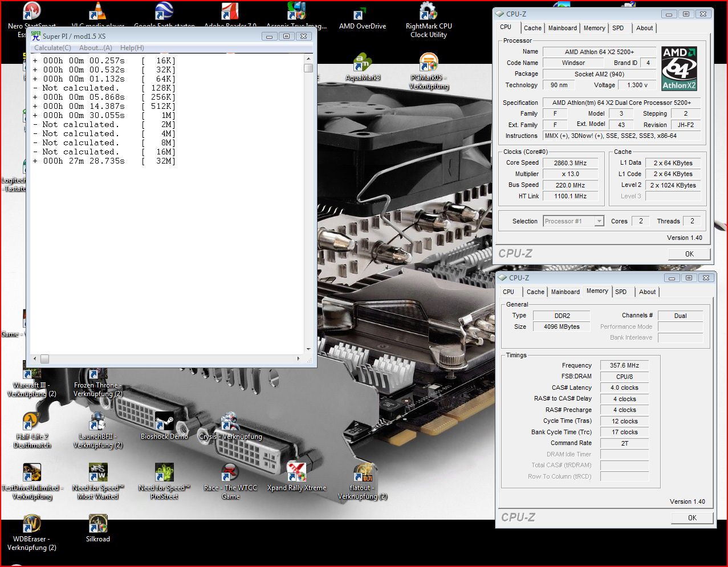Open Memory tab in upper CPU-Z window
Screen dimensions: 728x567
594,28
